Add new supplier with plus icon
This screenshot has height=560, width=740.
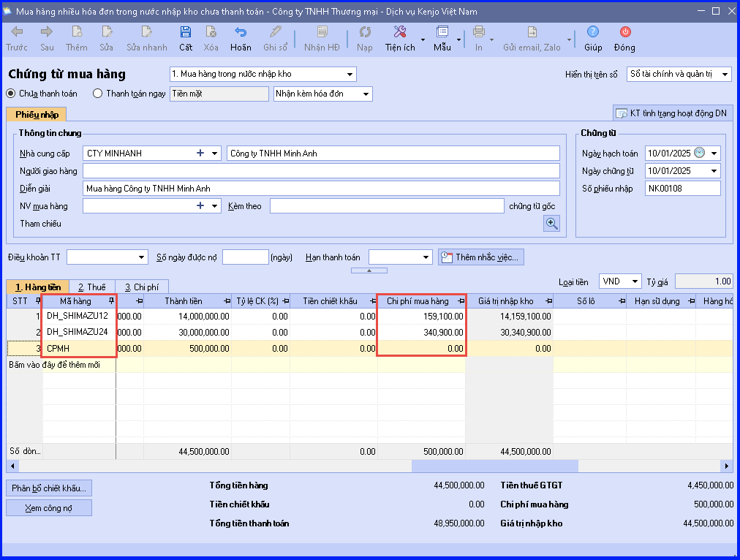(x=200, y=153)
